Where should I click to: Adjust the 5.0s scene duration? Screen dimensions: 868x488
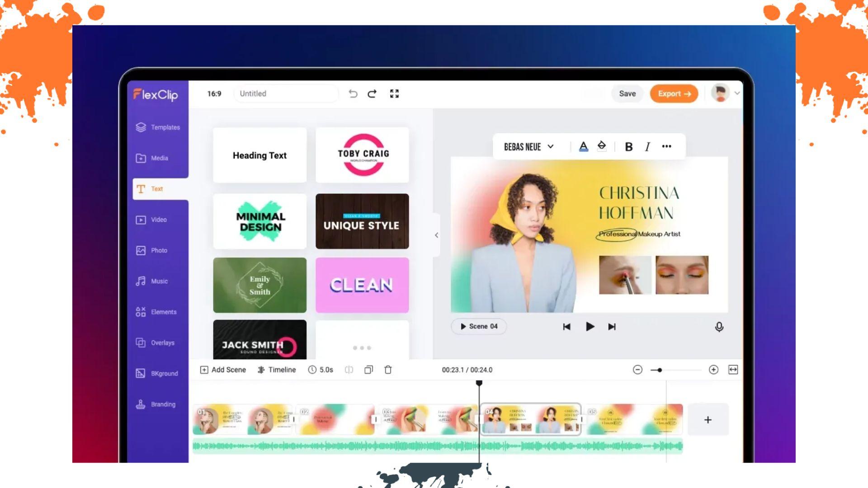(321, 370)
